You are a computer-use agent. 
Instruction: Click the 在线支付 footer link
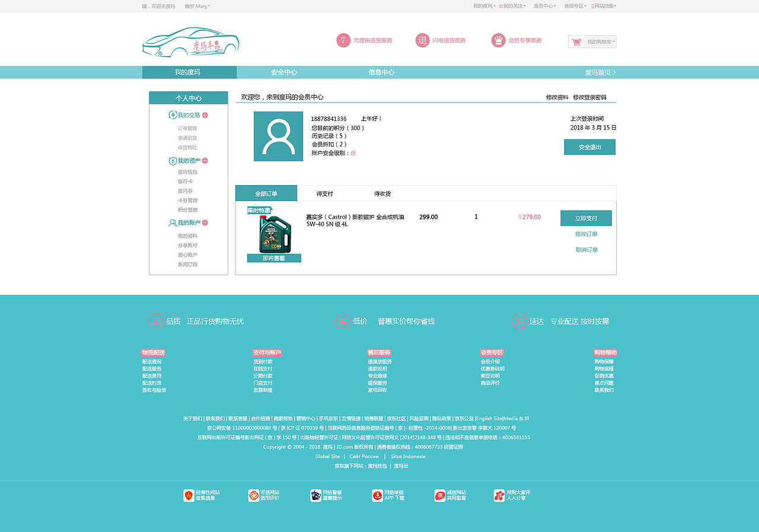[263, 369]
